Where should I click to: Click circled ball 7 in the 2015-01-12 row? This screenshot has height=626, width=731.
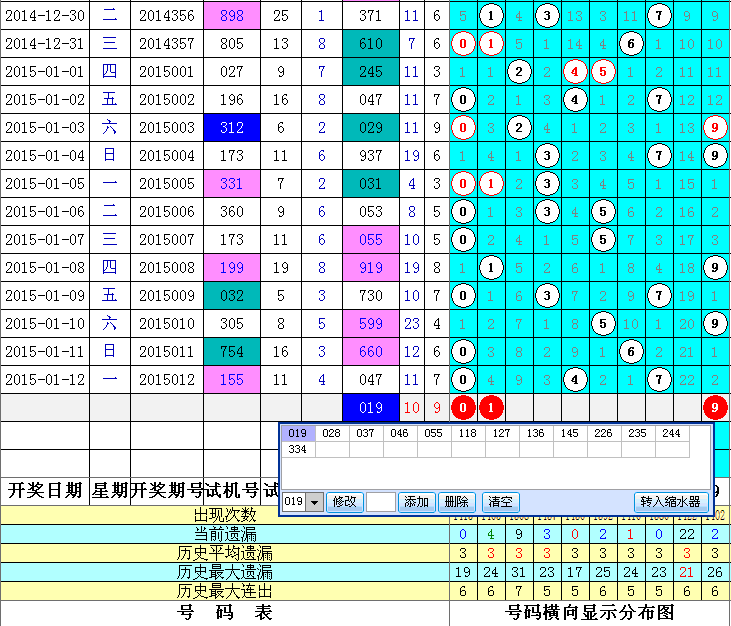[x=658, y=380]
